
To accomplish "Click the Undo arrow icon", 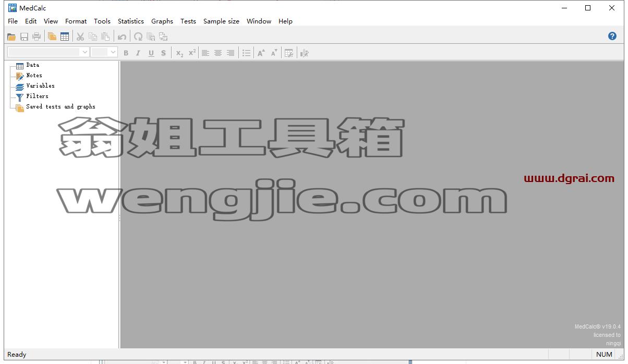I will point(122,37).
